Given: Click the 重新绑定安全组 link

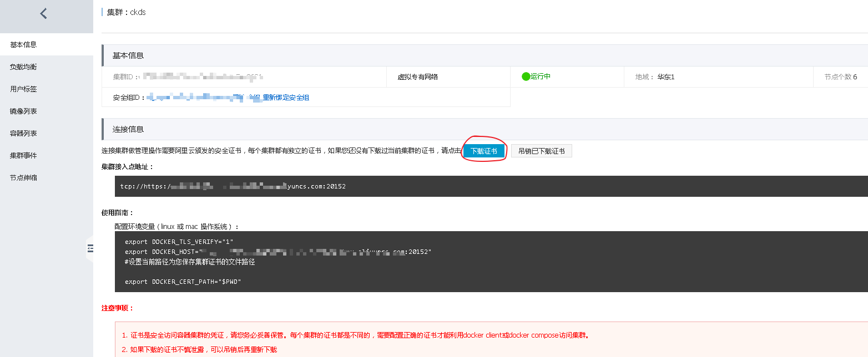Looking at the screenshot, I should click(x=286, y=98).
